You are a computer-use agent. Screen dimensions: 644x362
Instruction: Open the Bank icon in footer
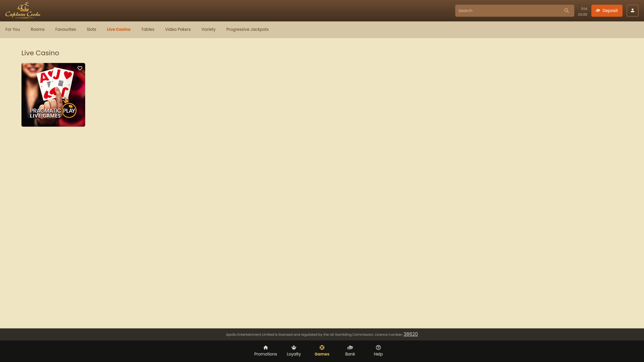(350, 348)
